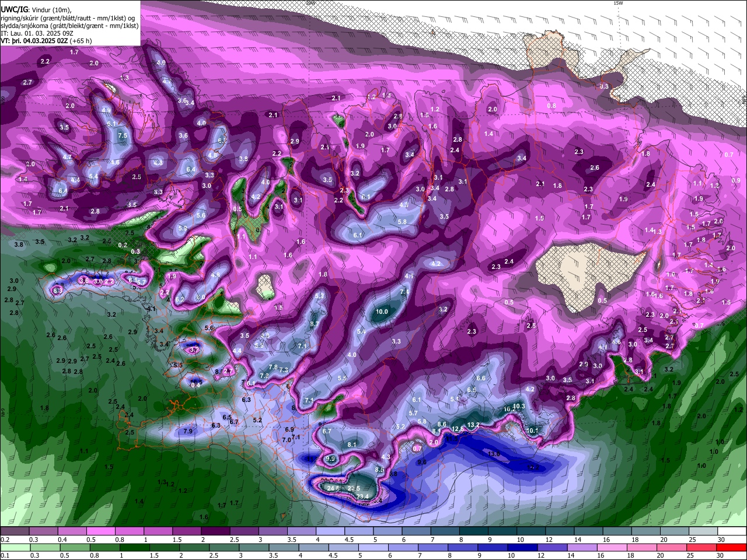Click the '0.1' label starting the lower legend row
This screenshot has height=560, width=747.
point(5,555)
